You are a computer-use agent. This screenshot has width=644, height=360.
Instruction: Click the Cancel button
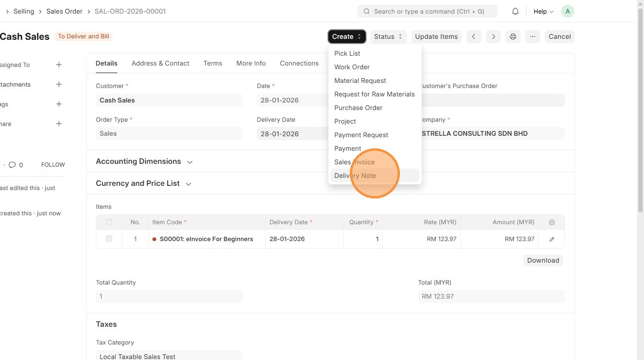560,37
